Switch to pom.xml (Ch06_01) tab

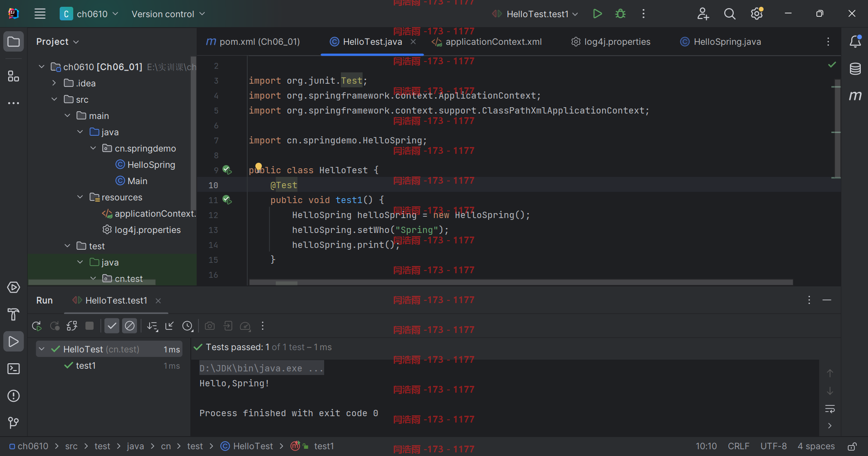(x=253, y=42)
